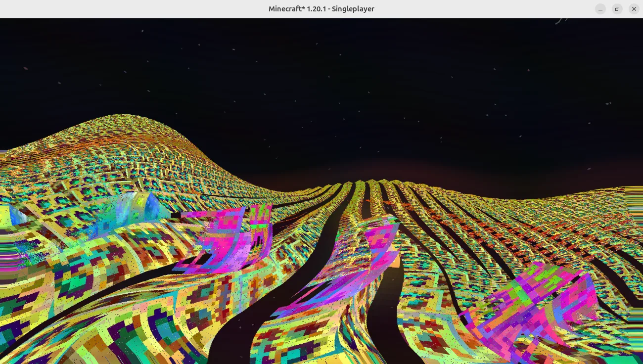The height and width of the screenshot is (364, 643).
Task: Restore down the Minecraft window
Action: (x=617, y=9)
